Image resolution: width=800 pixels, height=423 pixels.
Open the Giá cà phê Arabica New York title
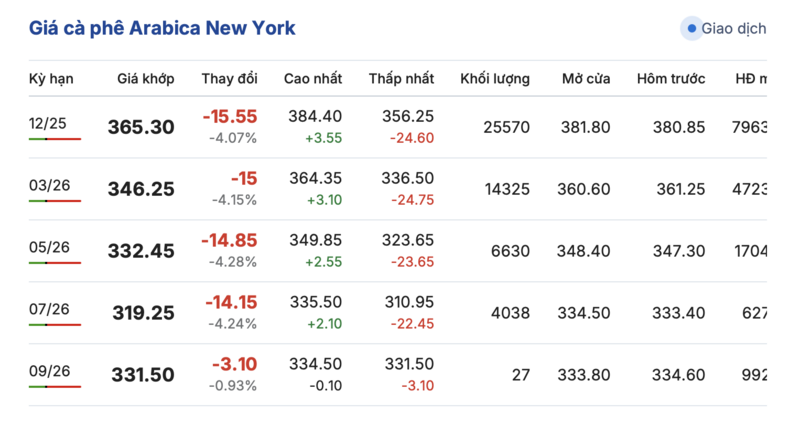pos(162,28)
